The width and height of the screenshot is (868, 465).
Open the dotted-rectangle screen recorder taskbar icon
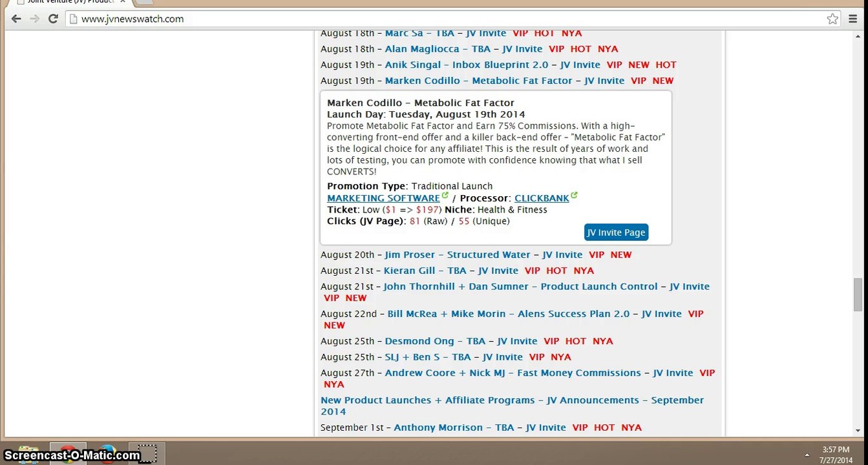pyautogui.click(x=147, y=453)
